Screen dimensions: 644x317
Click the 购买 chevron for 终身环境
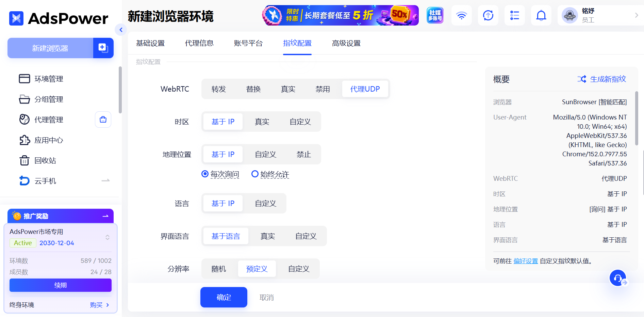(108, 305)
